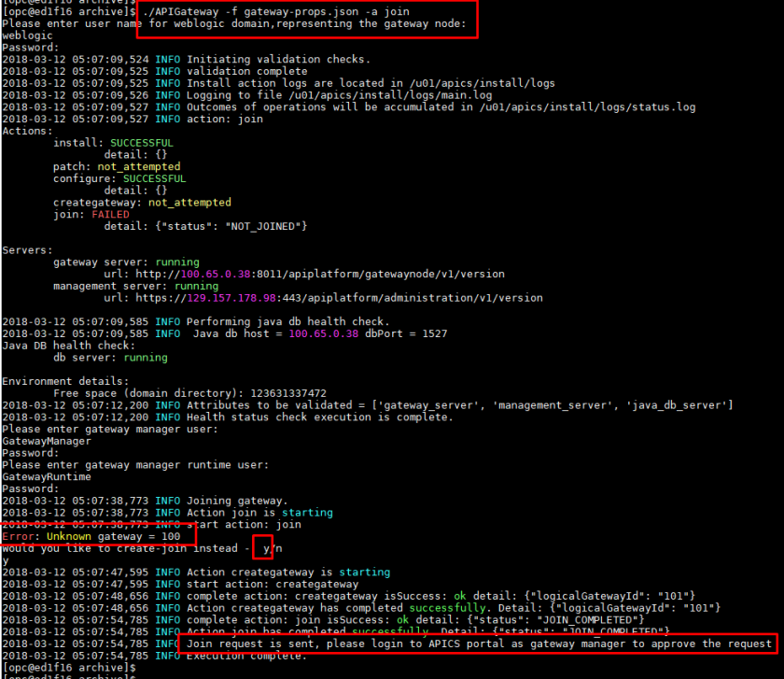Click the 'Join request is sent' message

[479, 644]
